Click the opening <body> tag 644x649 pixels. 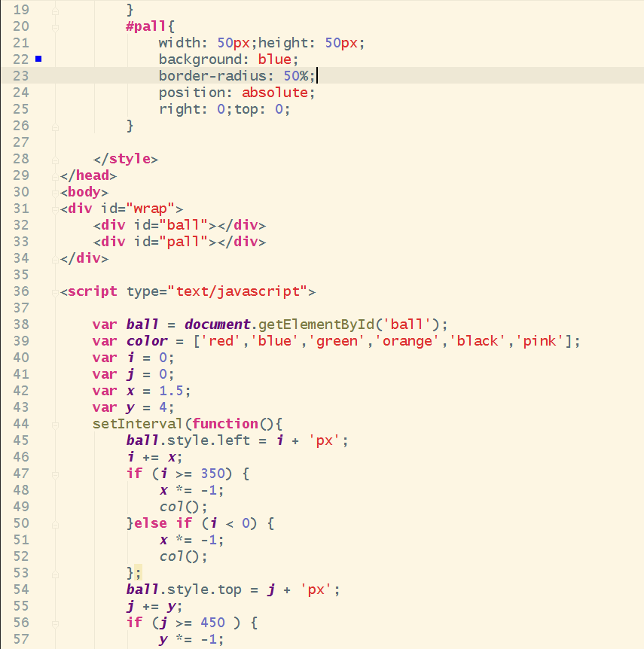[x=84, y=192]
